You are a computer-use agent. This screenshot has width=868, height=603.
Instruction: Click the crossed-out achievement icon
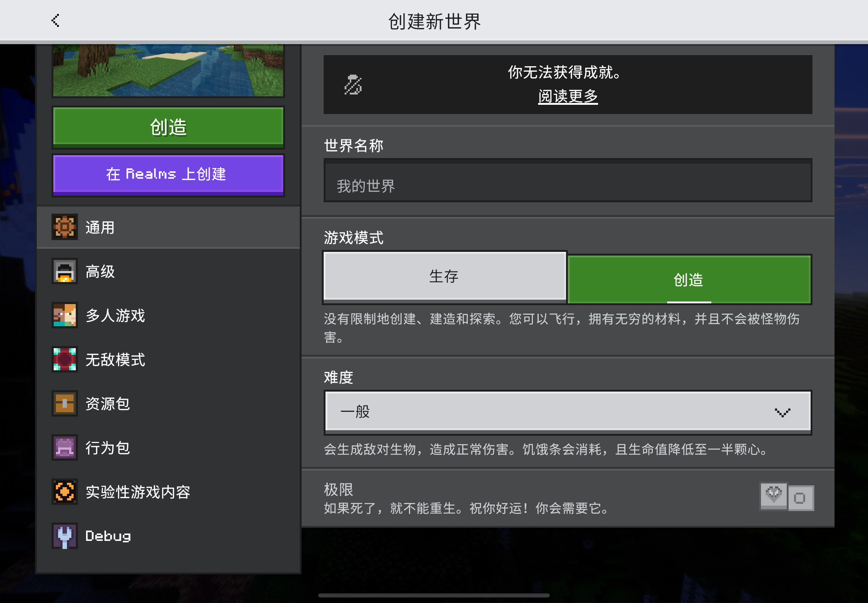(x=353, y=85)
